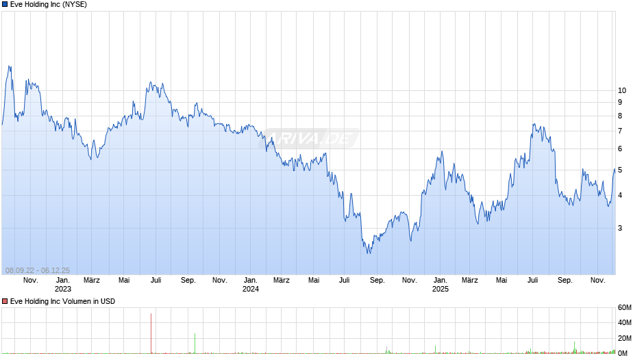Click the first 'Nov.' label before Jan. 2023
Image resolution: width=644 pixels, height=360 pixels.
tap(30, 281)
